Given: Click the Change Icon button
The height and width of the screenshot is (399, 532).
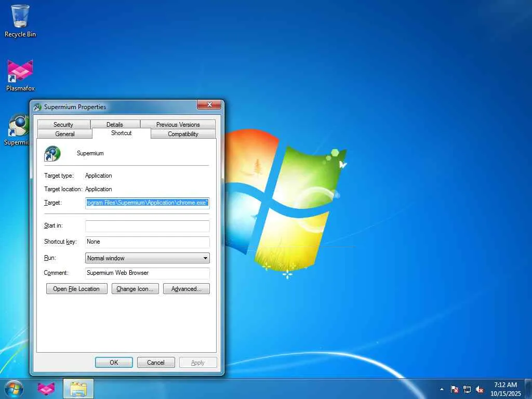Looking at the screenshot, I should 135,289.
